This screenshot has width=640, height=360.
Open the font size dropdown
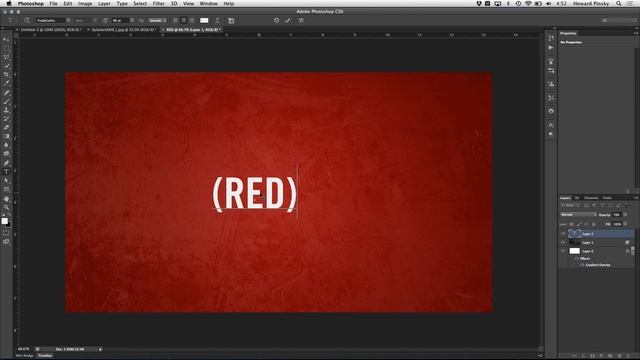pos(131,20)
